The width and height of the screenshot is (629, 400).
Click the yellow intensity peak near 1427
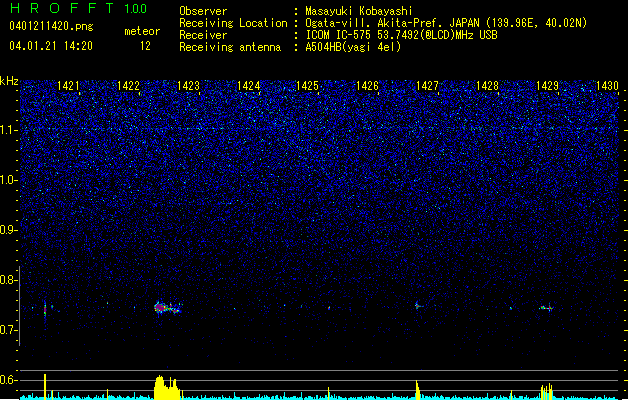point(418,390)
